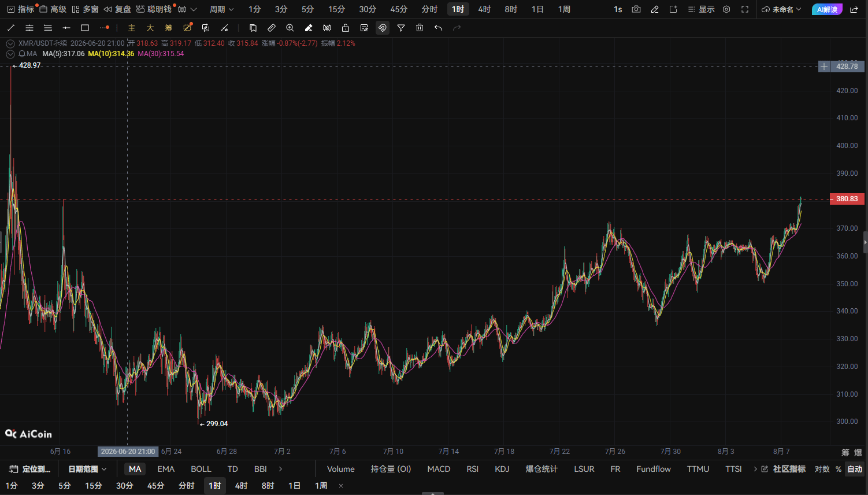Toggle the MA main indicator

coord(135,469)
